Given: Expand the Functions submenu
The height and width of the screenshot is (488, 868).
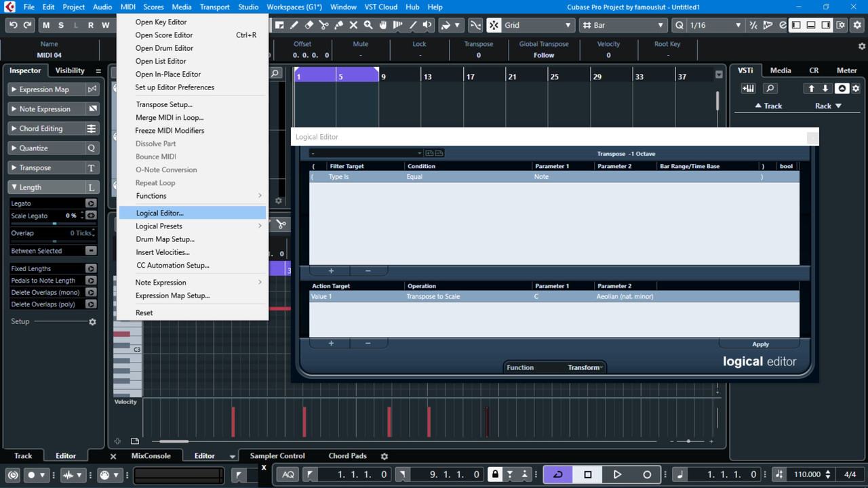Looking at the screenshot, I should click(x=193, y=196).
